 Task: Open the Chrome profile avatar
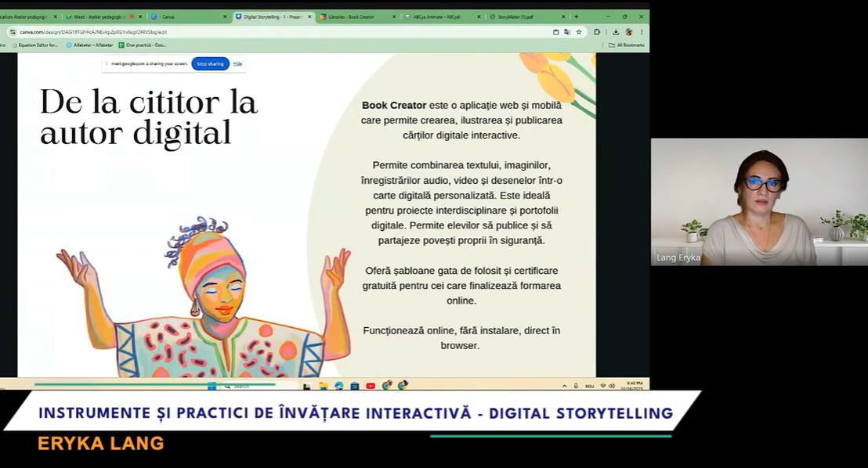click(x=629, y=32)
